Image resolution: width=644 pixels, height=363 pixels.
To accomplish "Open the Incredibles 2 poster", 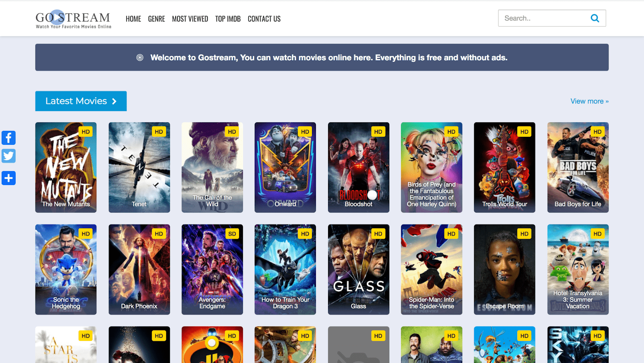I will (212, 345).
